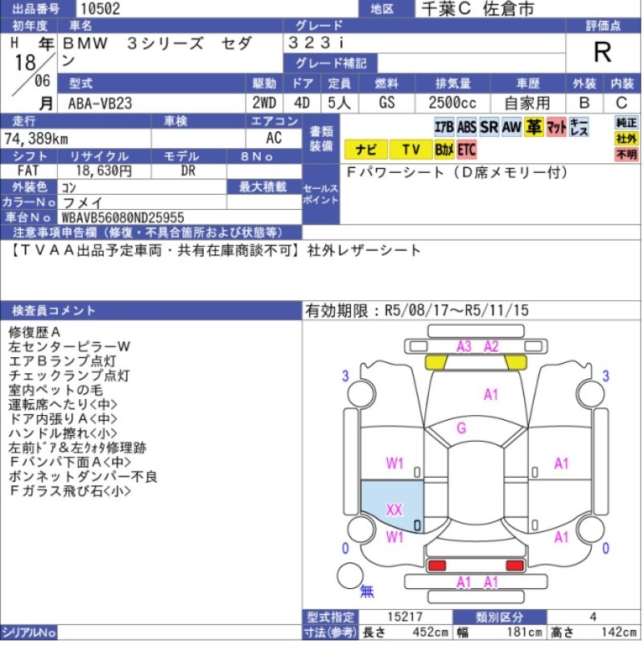The width and height of the screenshot is (644, 646).
Task: Toggle the yellow 社外 aftermarket legend box
Action: pyautogui.click(x=626, y=138)
